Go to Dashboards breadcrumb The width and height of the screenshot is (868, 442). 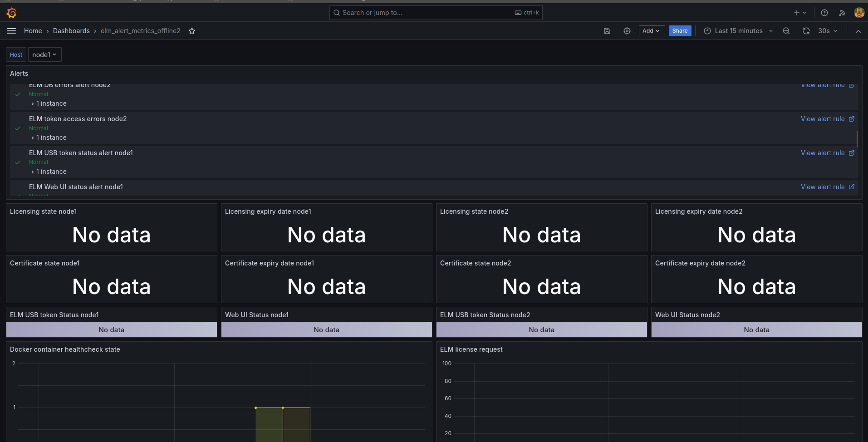[x=71, y=31]
